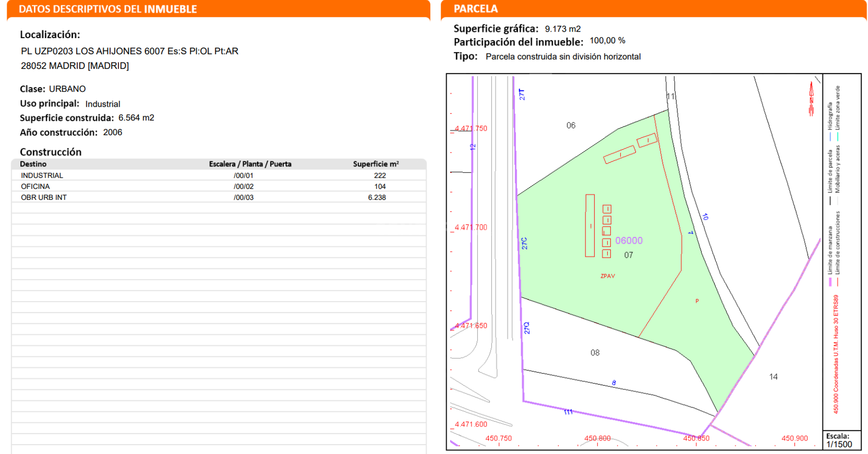Click the coordinate label '4.471.600'
This screenshot has width=868, height=454.
click(471, 424)
